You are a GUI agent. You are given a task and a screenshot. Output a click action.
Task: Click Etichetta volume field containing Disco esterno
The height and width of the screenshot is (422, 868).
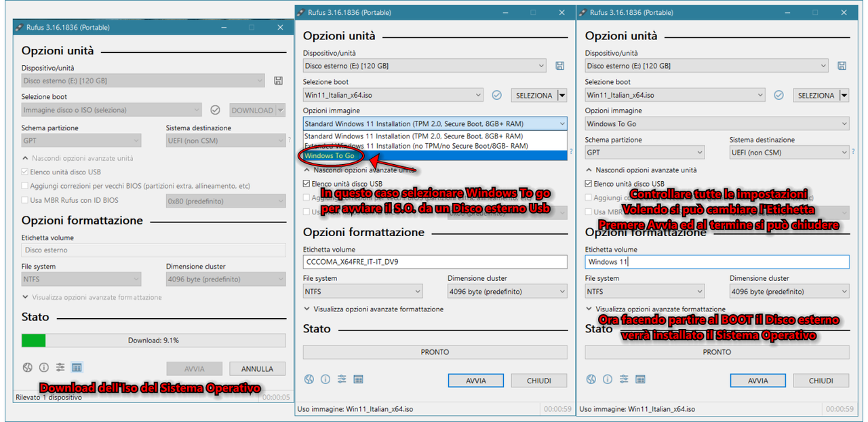[x=153, y=250]
